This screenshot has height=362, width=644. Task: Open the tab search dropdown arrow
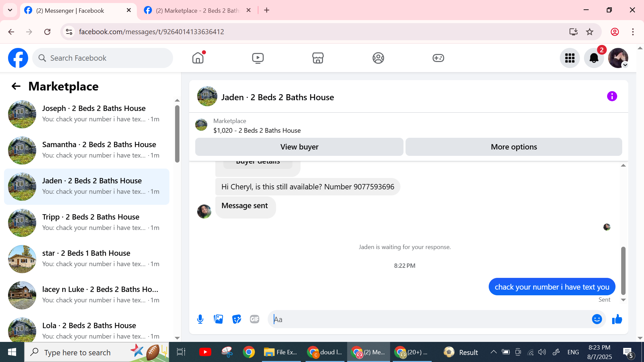tap(10, 10)
